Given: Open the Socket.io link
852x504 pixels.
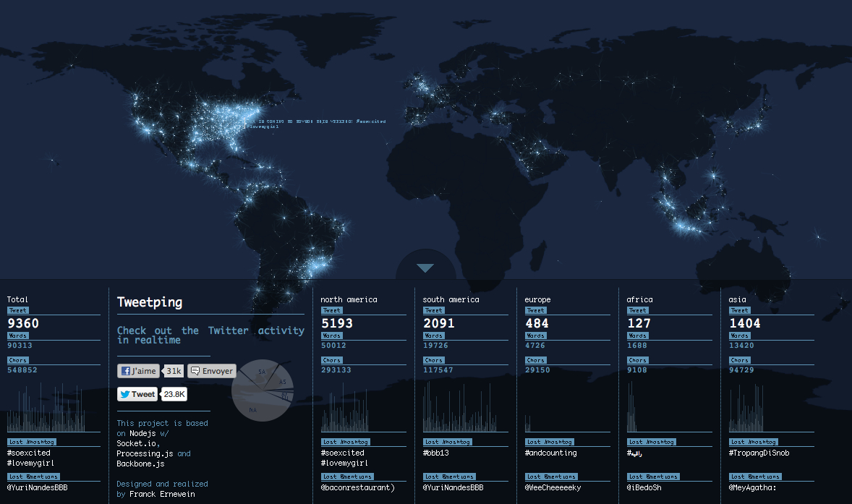Looking at the screenshot, I should click(x=137, y=444).
